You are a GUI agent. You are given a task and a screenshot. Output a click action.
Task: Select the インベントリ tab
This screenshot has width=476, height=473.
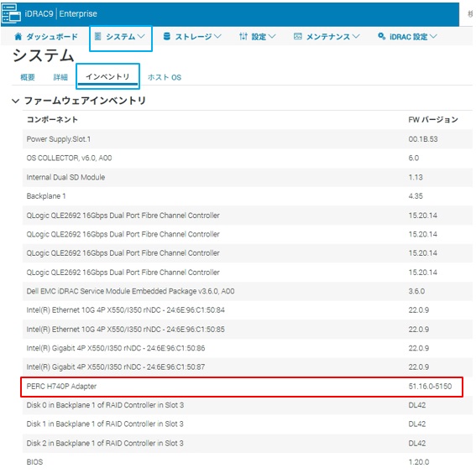pos(107,76)
